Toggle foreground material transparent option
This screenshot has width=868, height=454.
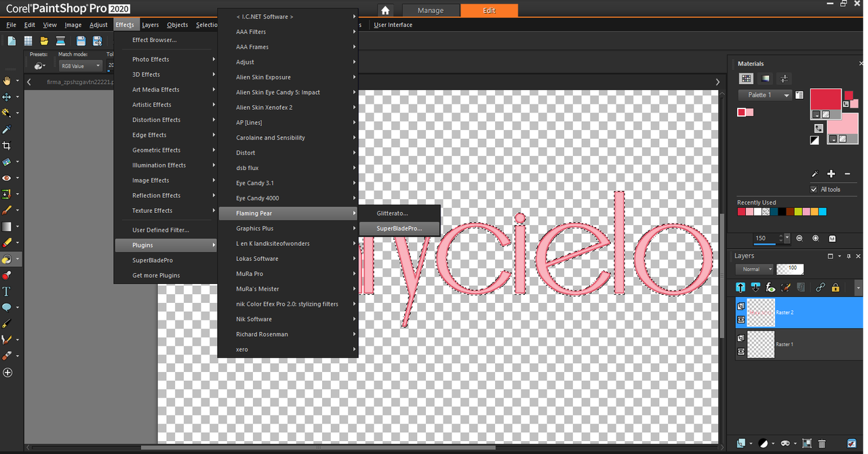pos(825,115)
